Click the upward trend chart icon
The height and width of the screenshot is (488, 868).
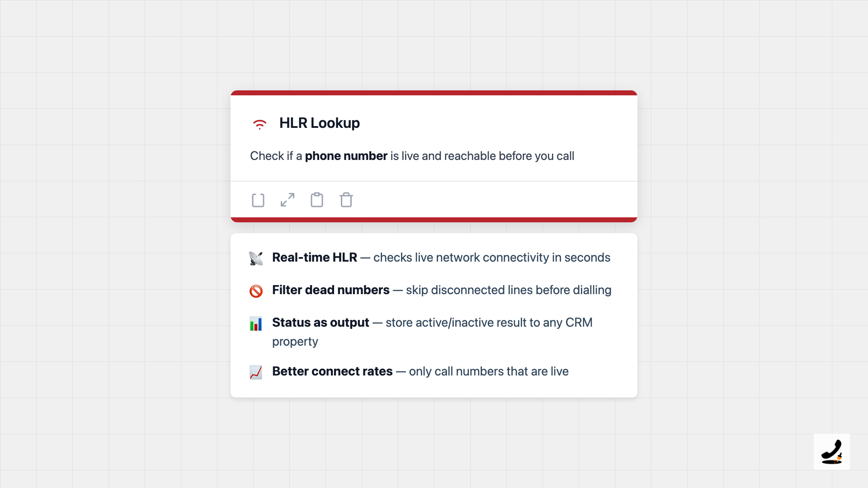256,372
